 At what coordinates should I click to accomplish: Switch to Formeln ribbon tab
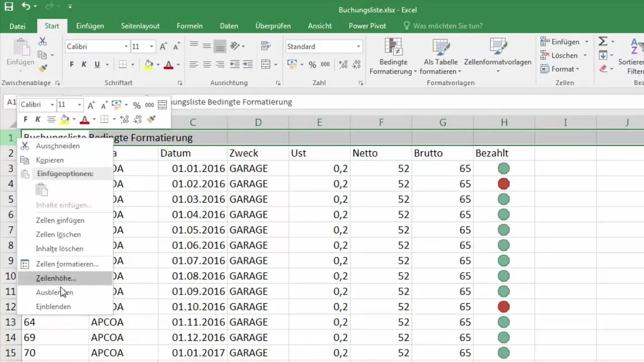tap(190, 26)
